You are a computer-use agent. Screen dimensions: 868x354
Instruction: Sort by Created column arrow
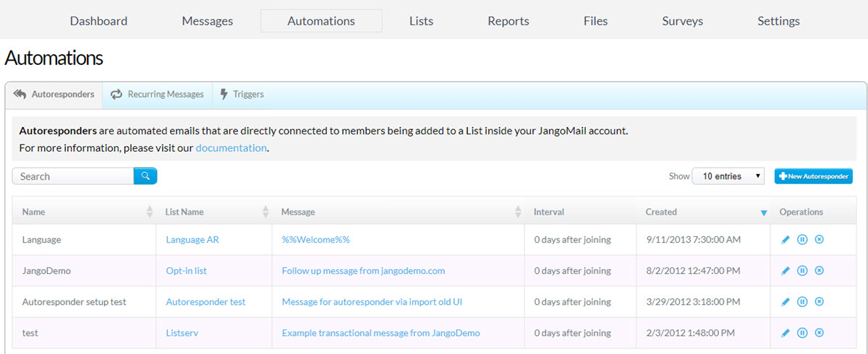pyautogui.click(x=764, y=212)
